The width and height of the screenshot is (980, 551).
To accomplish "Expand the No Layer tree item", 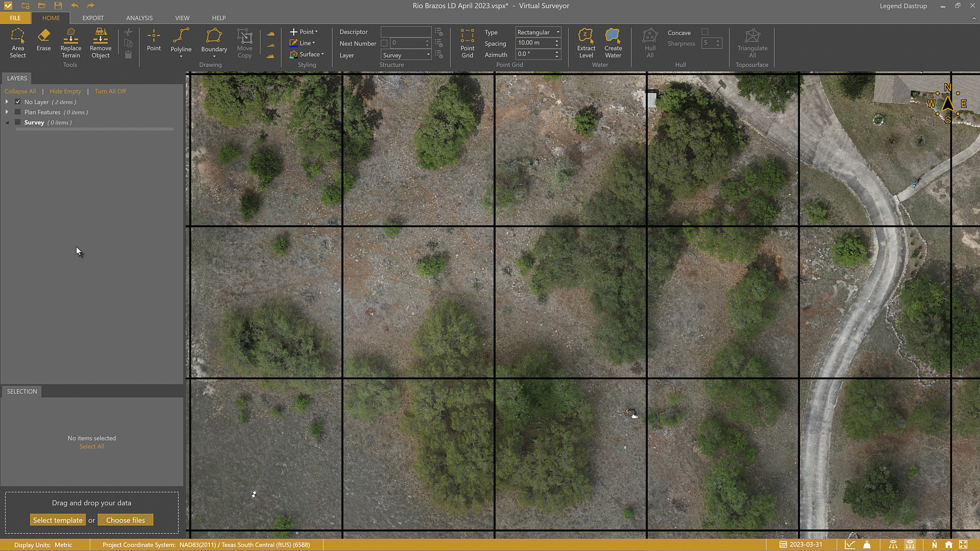I will click(7, 102).
